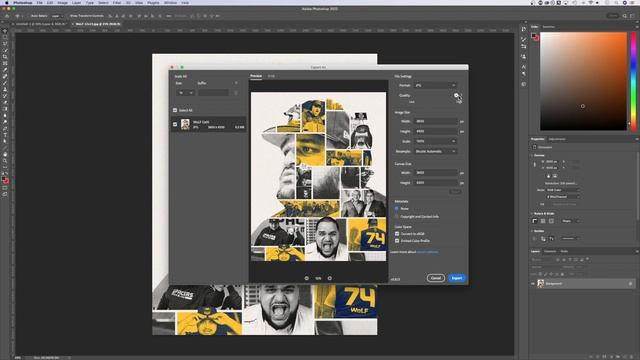Image resolution: width=640 pixels, height=360 pixels.
Task: Open the Resample method dropdown
Action: [x=435, y=151]
